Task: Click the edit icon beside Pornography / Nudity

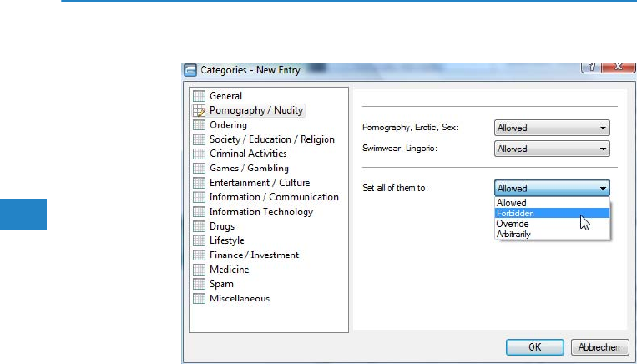Action: pyautogui.click(x=199, y=110)
